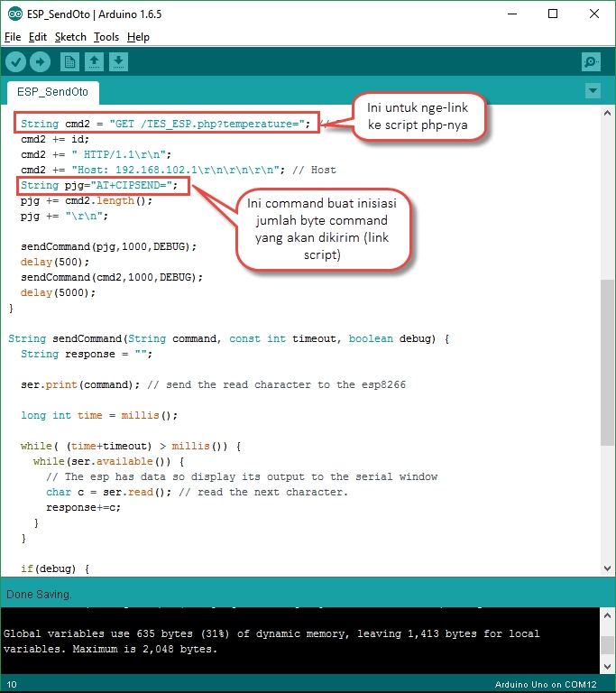The width and height of the screenshot is (616, 693).
Task: Open the Sketch menu
Action: (70, 37)
